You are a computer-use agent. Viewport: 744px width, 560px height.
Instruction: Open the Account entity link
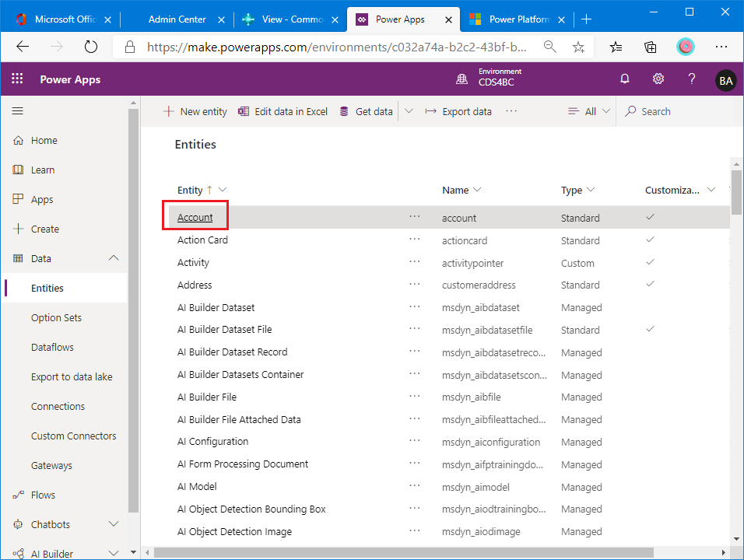click(x=195, y=217)
